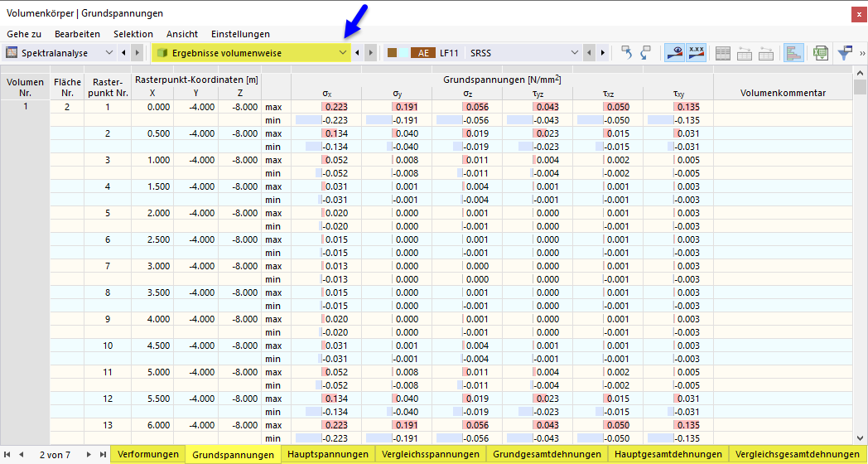This screenshot has width=868, height=464.
Task: Click the grayed-out table grid icon
Action: (x=723, y=53)
